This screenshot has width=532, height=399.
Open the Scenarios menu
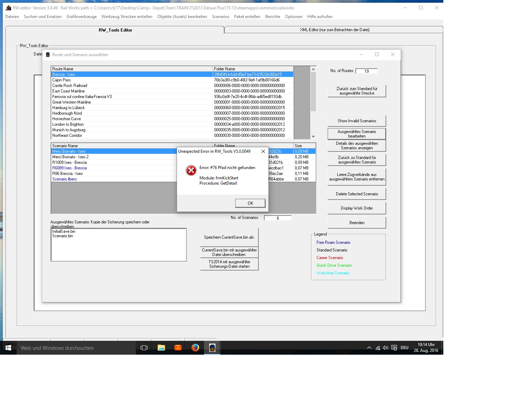tap(220, 17)
